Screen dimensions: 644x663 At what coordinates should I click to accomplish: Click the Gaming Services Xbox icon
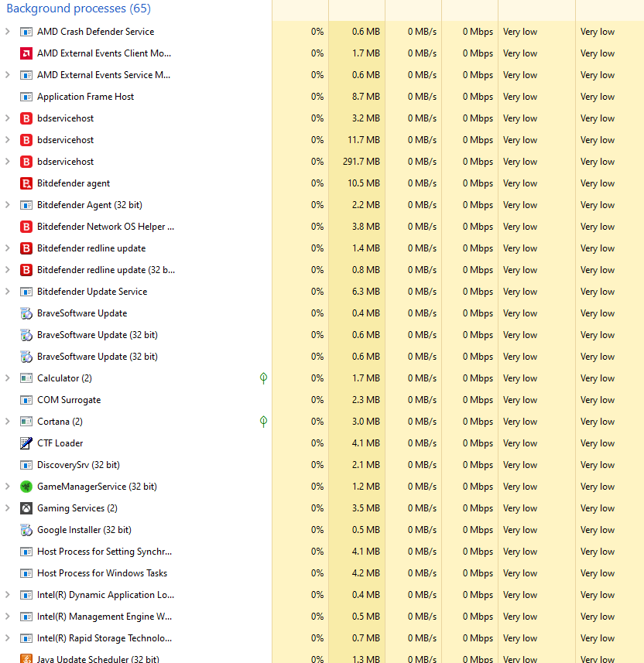pyautogui.click(x=26, y=508)
